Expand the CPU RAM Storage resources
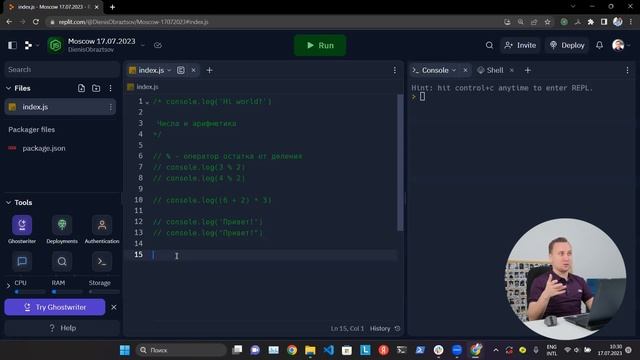Viewport: 640px width, 360px height. 8,286
